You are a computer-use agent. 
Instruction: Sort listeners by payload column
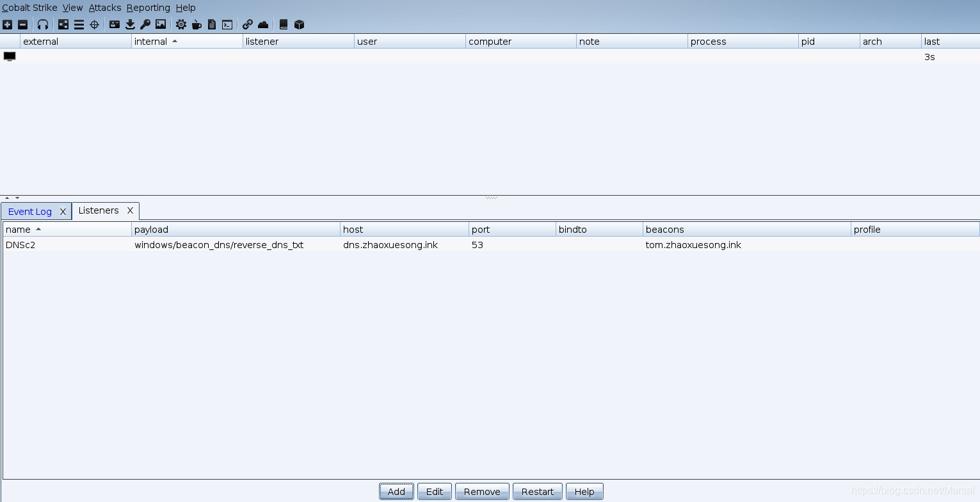point(236,230)
